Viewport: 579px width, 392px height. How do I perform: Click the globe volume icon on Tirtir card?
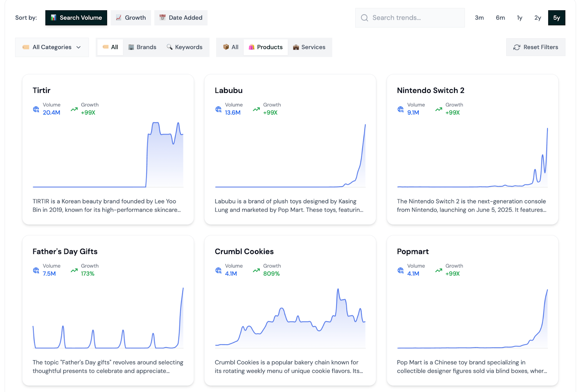35,109
